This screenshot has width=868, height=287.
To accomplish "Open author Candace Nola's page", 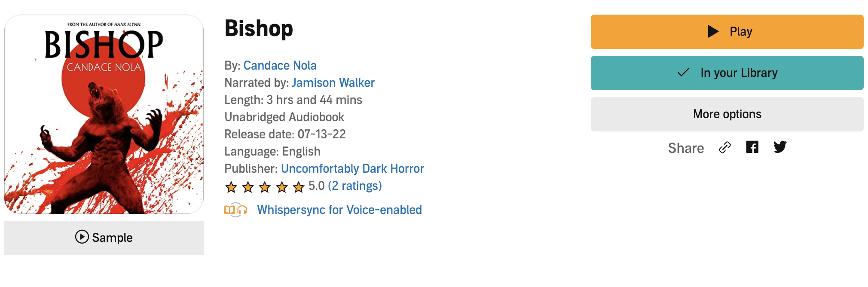I will click(280, 65).
